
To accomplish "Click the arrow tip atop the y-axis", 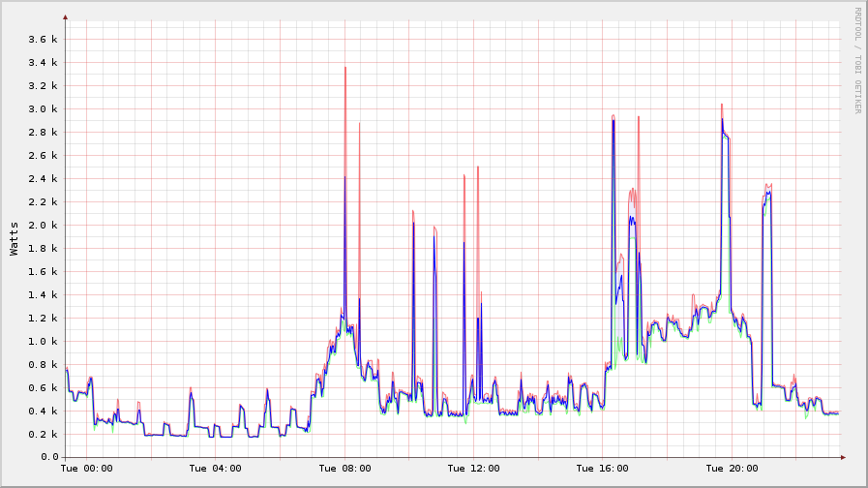I will pyautogui.click(x=65, y=16).
